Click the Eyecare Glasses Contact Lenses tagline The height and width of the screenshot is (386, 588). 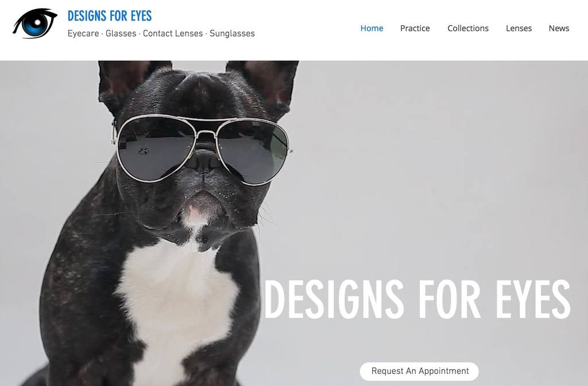(x=161, y=33)
